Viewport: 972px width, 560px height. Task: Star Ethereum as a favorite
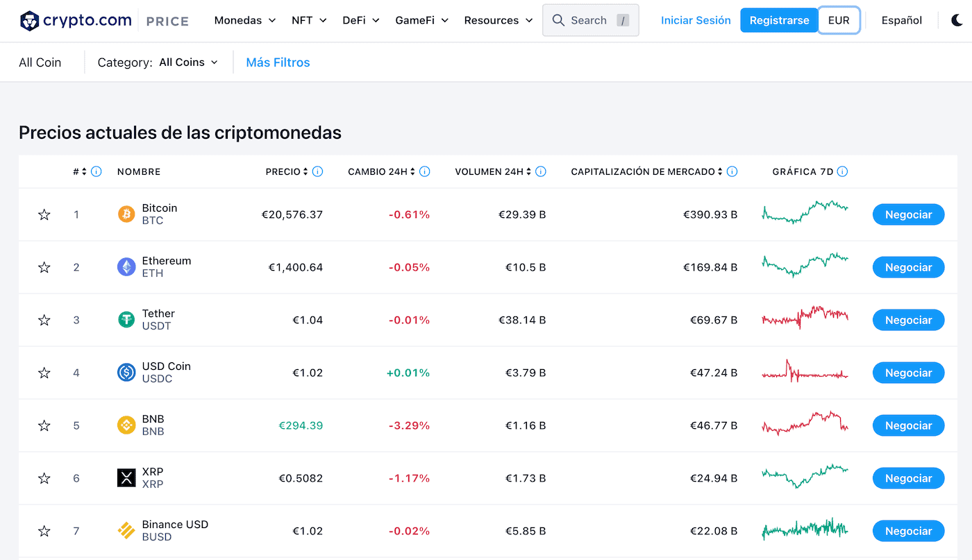click(44, 267)
